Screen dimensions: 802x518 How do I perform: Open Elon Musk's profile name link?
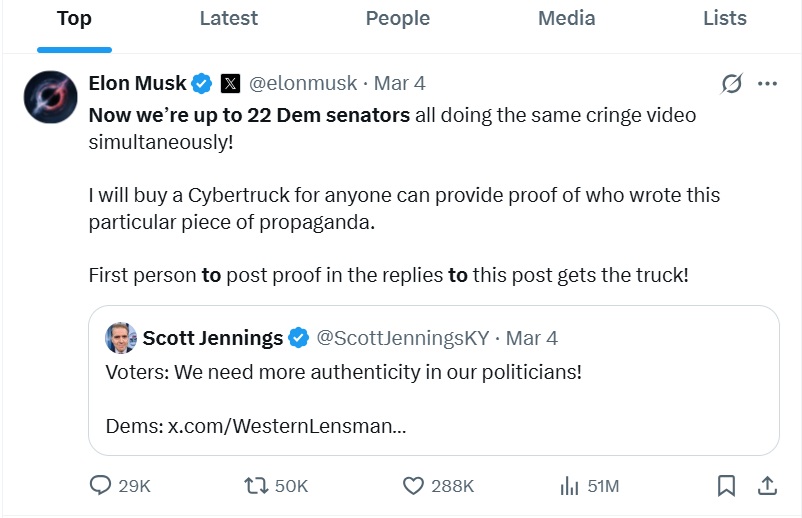click(x=138, y=83)
